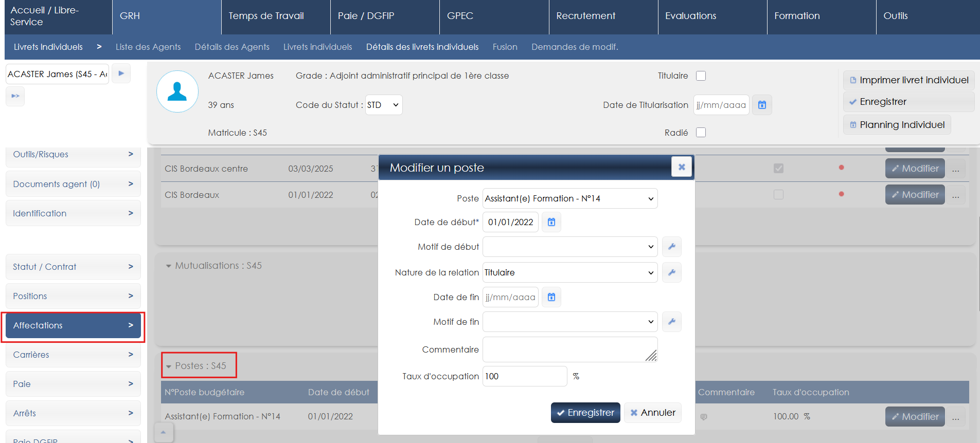The height and width of the screenshot is (443, 980).
Task: Open calendar picker for Date de début
Action: pos(551,222)
